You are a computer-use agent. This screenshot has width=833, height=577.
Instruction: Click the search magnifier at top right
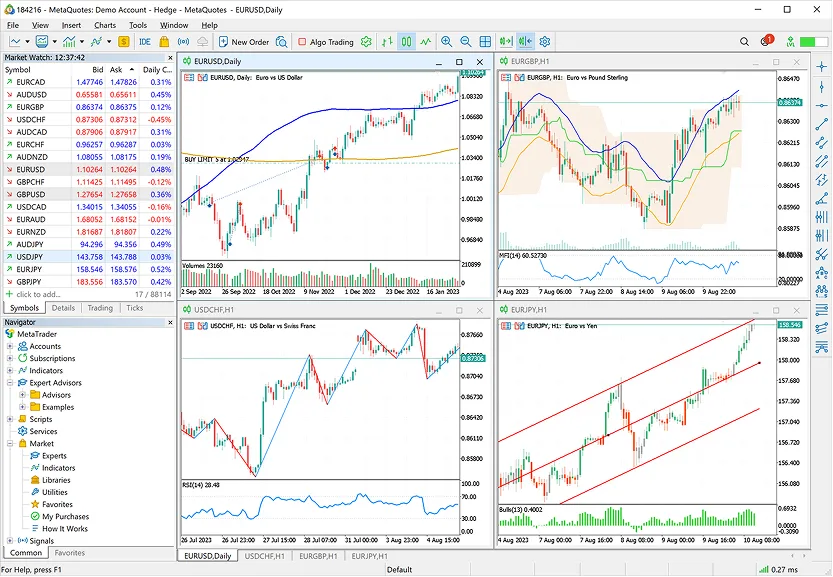(x=744, y=41)
